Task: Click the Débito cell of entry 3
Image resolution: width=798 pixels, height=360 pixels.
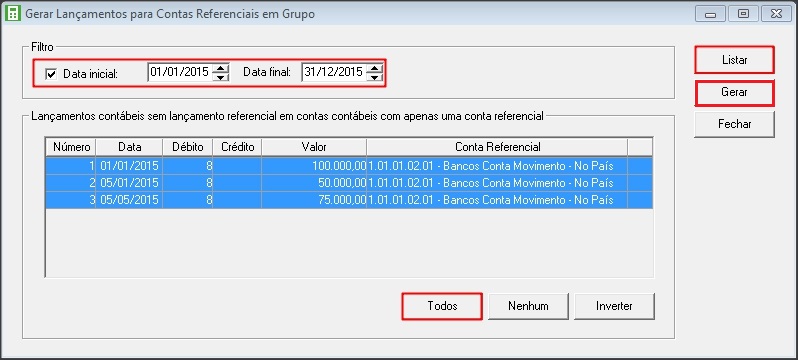Action: [188, 200]
